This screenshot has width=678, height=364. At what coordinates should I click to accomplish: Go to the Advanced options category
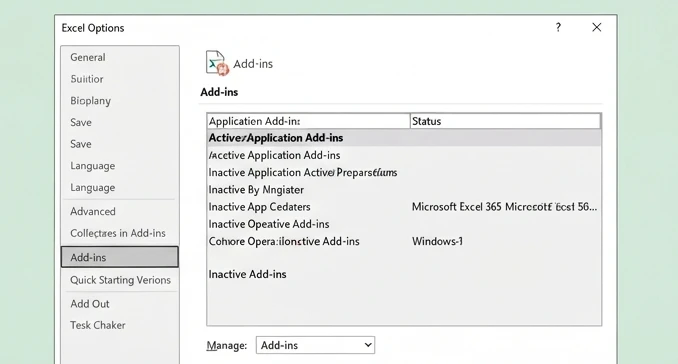tap(93, 211)
